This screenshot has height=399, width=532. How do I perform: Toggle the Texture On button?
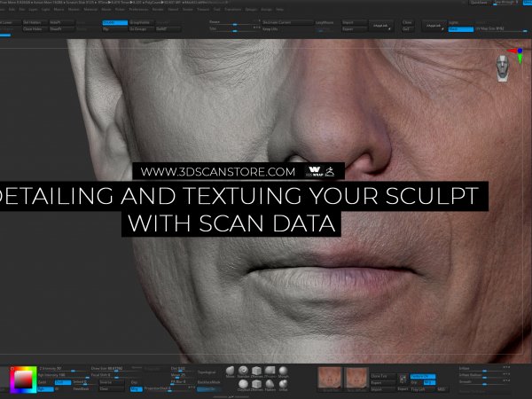point(423,376)
